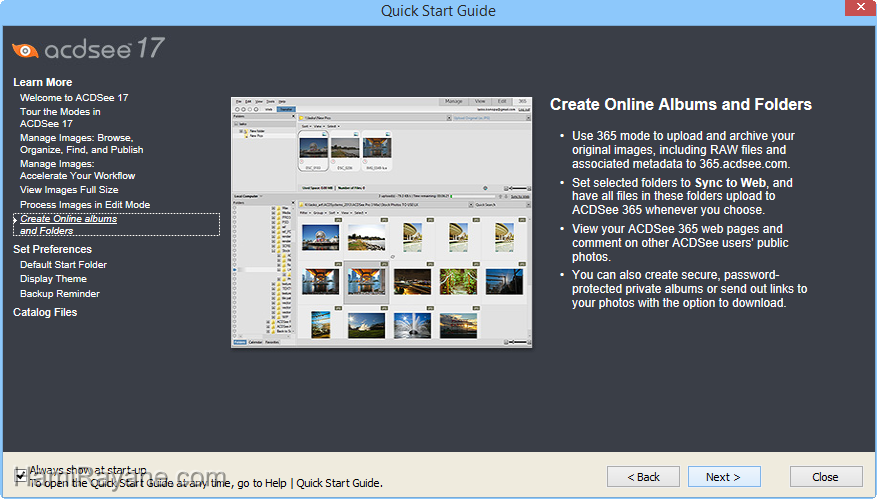Open Welcome to ACDSee 17 topic
Screen dimensions: 877x499
74,97
